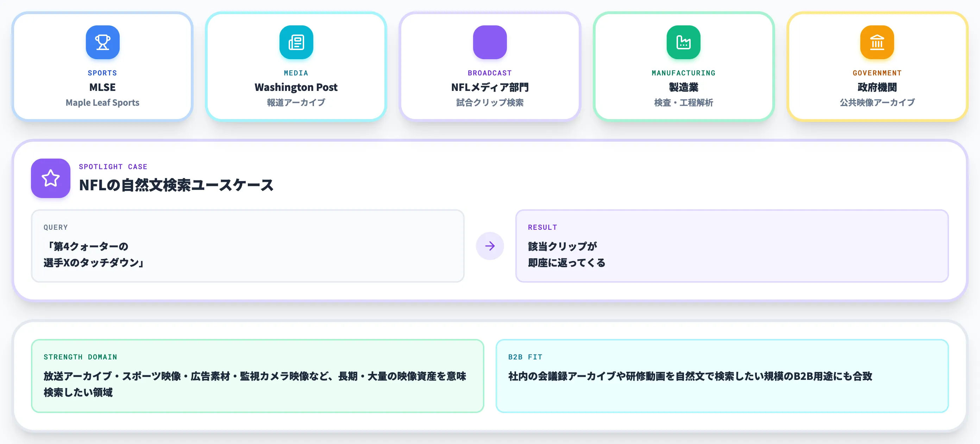
Task: Click the 公共映像アーカイブ subtitle
Action: pyautogui.click(x=877, y=103)
